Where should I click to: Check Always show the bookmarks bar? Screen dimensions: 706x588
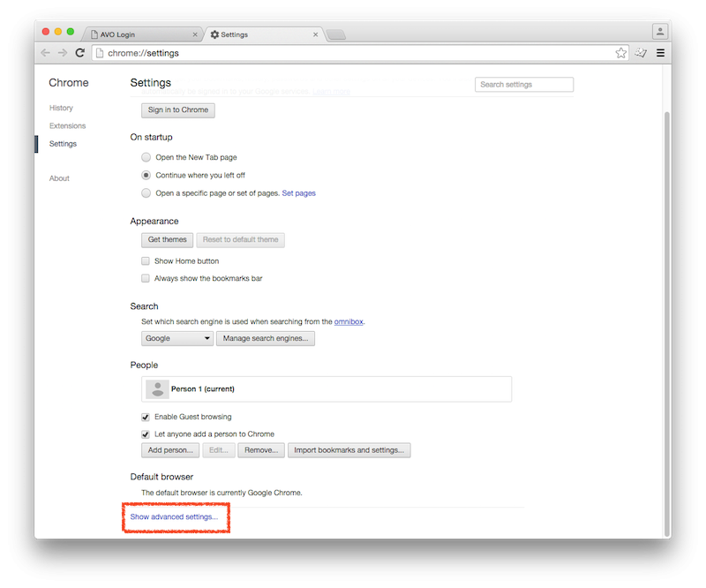pos(145,278)
